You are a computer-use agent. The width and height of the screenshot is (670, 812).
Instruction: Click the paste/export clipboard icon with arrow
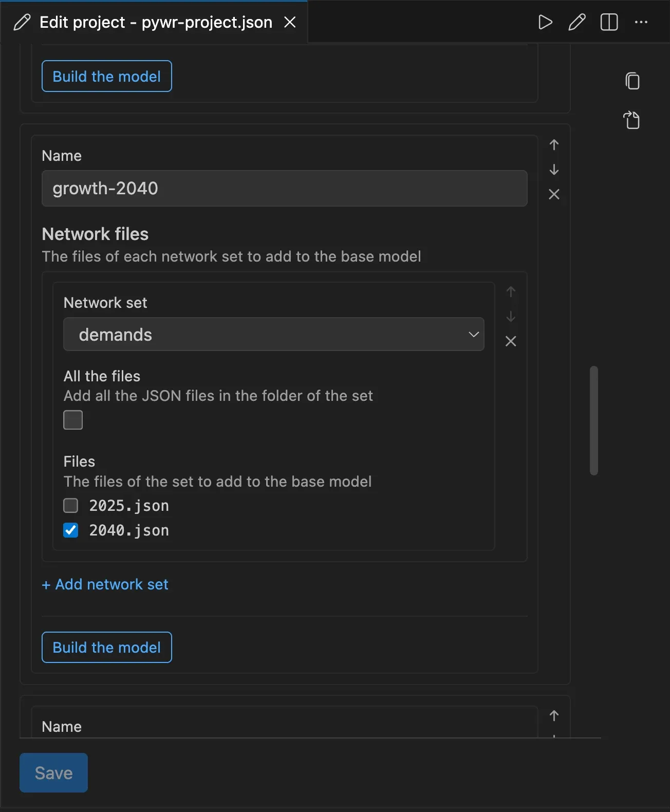(632, 120)
